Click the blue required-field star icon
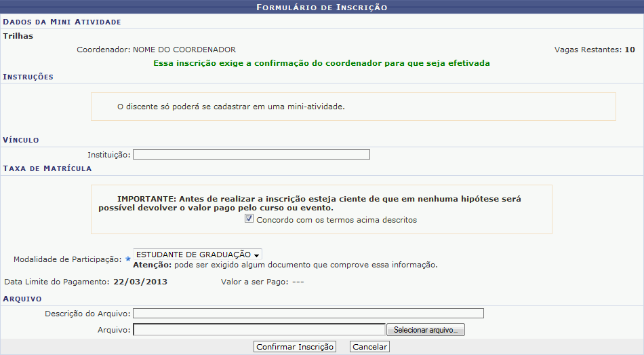644x355 pixels. [127, 259]
